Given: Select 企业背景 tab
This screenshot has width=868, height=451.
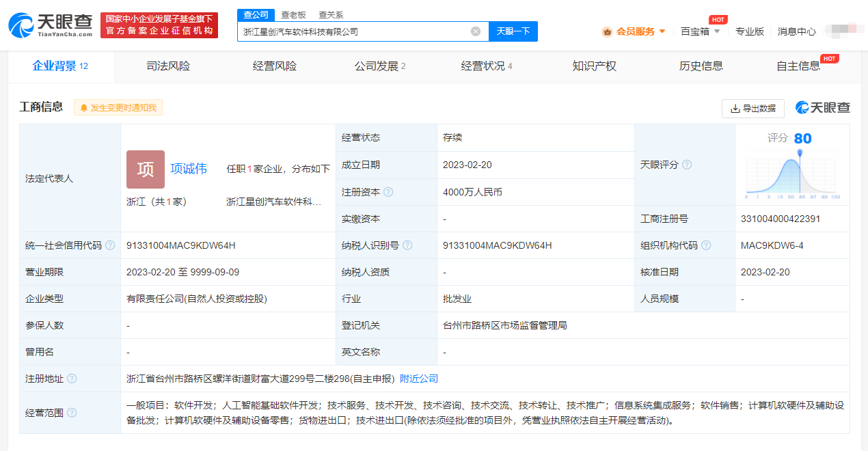Looking at the screenshot, I should point(60,66).
